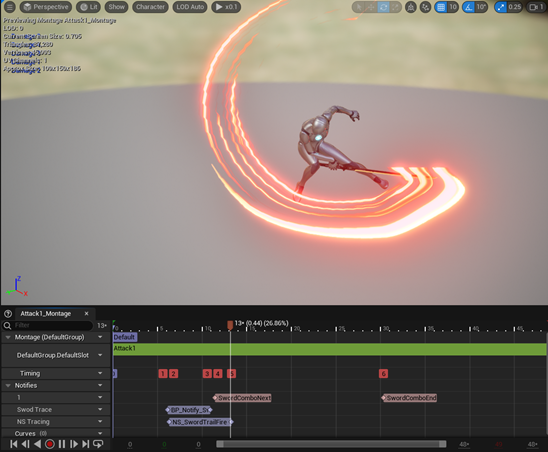Image resolution: width=548 pixels, height=452 pixels.
Task: Collapse the Notifies track group
Action: click(8, 386)
